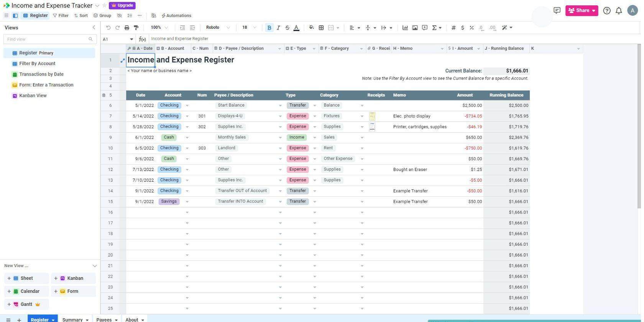644x322 pixels.
Task: Click the Find view search field
Action: (x=47, y=39)
